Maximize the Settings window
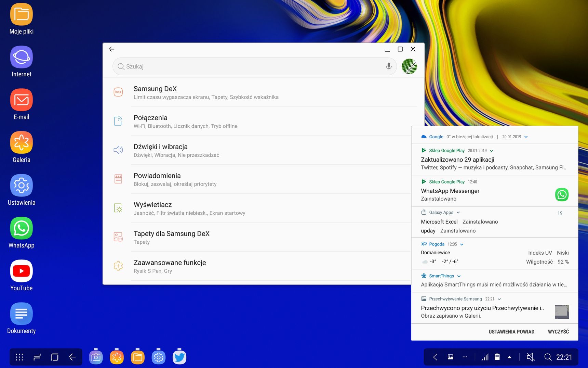This screenshot has width=588, height=368. point(400,49)
